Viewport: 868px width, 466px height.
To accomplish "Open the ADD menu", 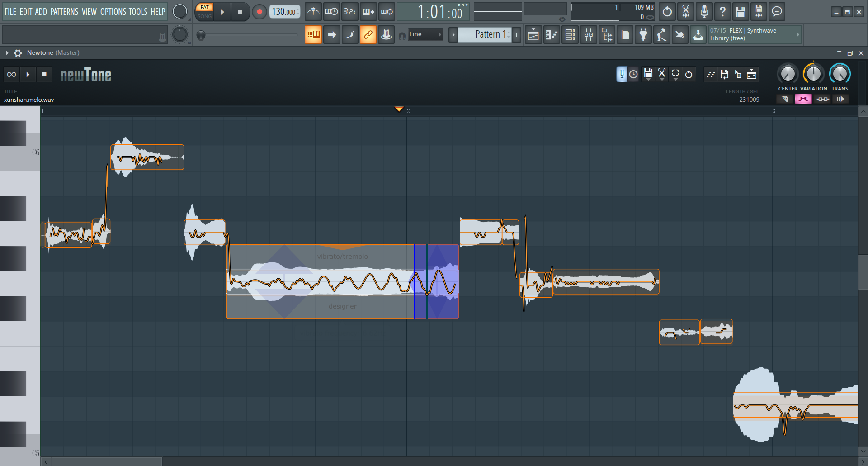I will coord(41,12).
